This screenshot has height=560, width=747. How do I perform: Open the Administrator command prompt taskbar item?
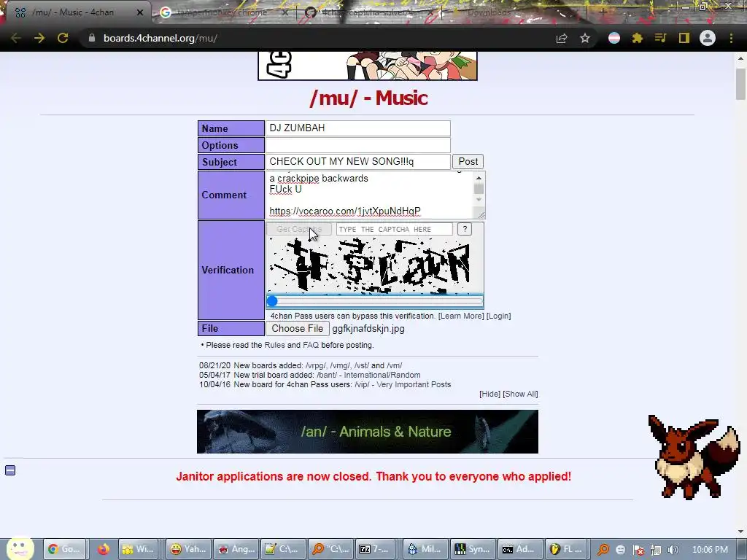coord(519,549)
